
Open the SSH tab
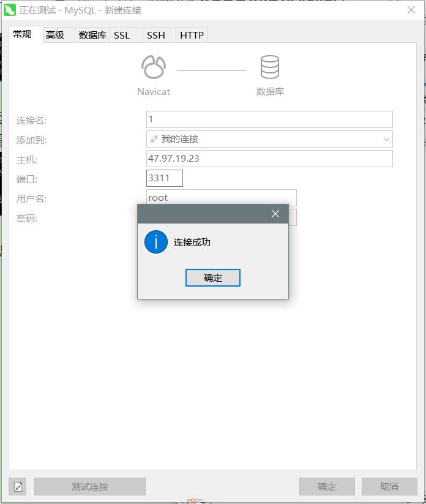[159, 35]
